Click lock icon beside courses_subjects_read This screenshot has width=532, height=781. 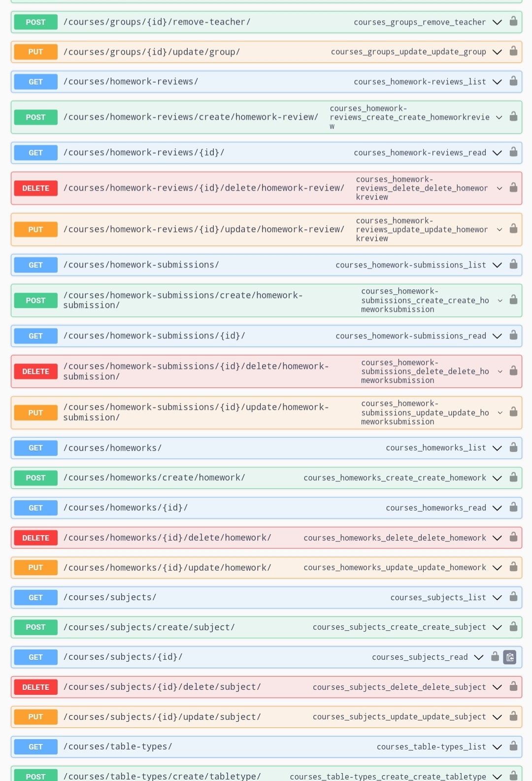click(x=495, y=657)
